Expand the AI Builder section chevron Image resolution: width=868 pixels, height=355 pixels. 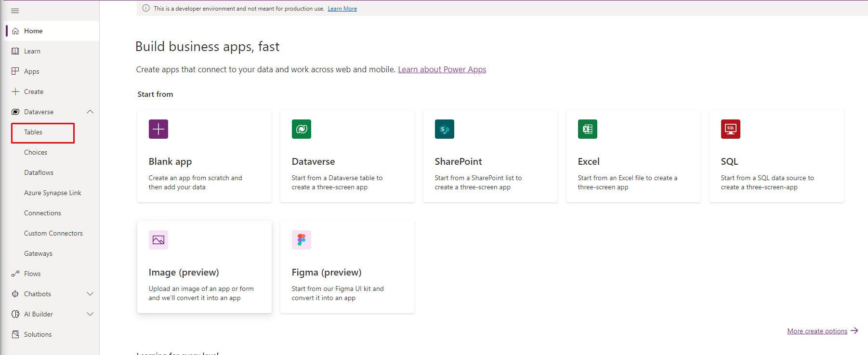click(90, 314)
